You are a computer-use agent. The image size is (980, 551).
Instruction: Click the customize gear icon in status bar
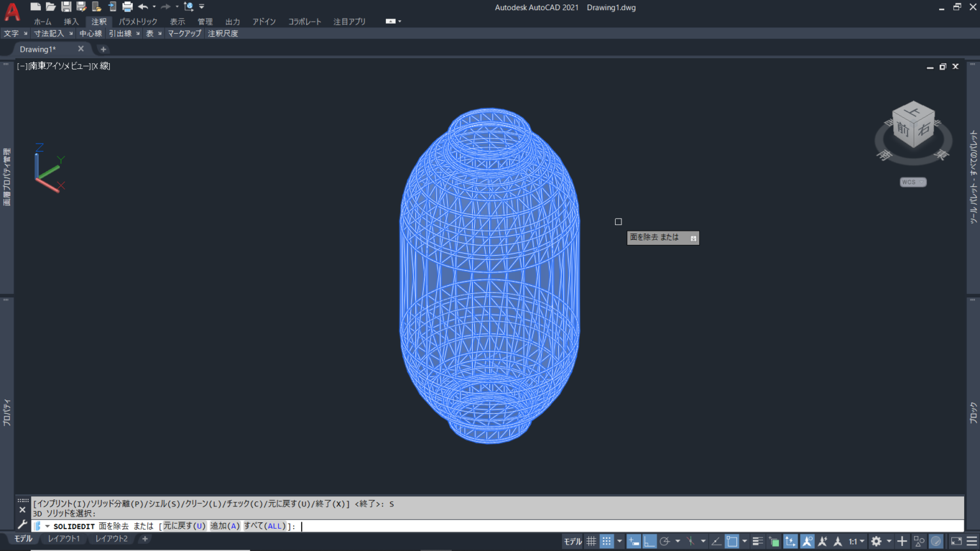pyautogui.click(x=877, y=541)
